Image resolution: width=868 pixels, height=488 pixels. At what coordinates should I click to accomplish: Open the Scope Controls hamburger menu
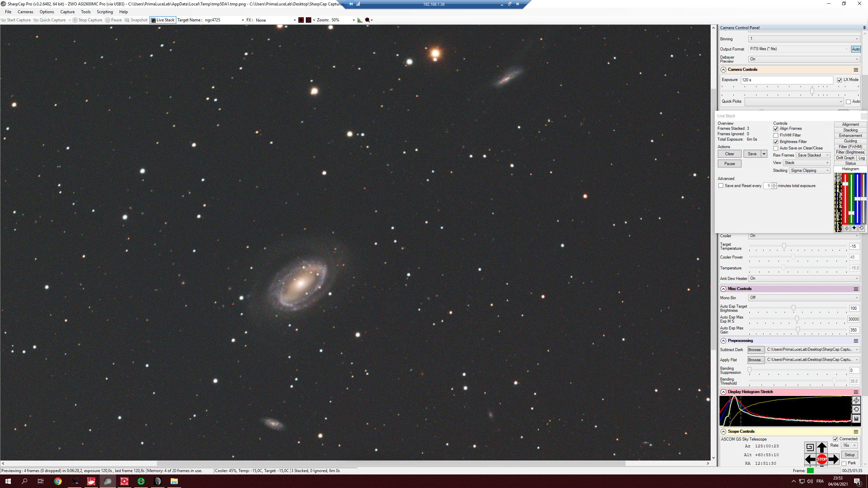[856, 432]
